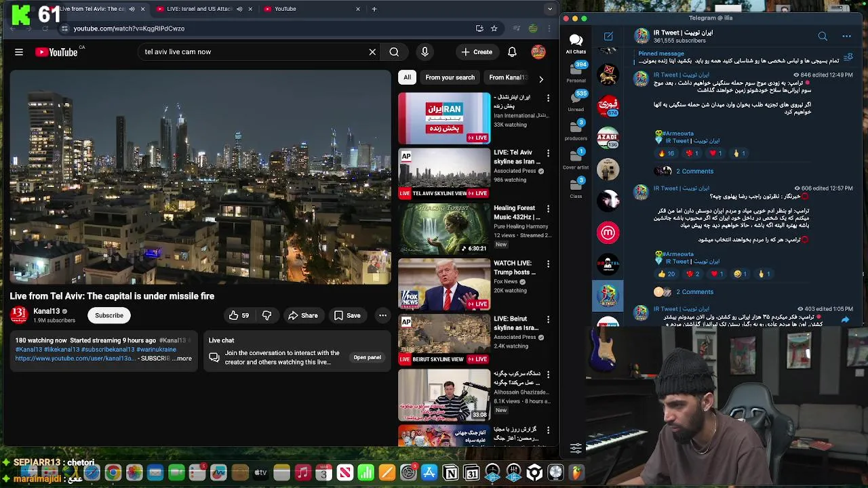Image resolution: width=868 pixels, height=488 pixels.
Task: Open Notion from the Dock
Action: coord(450,472)
